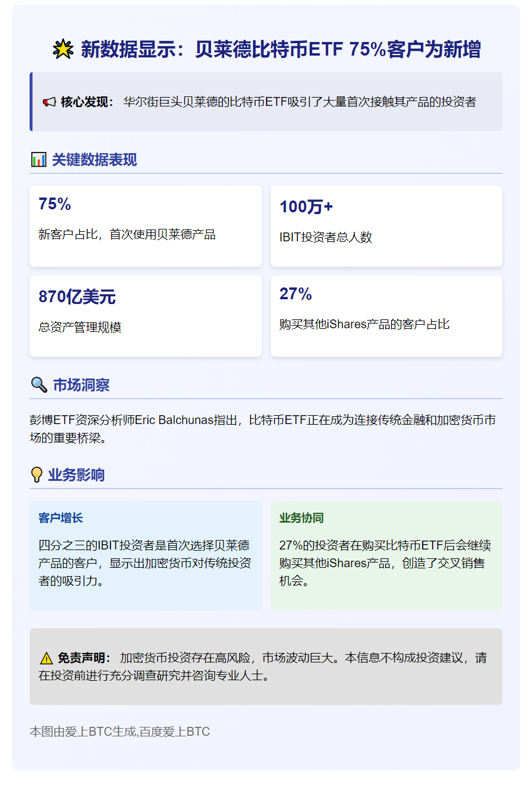Click the 75% figure in the first card
The image size is (532, 789).
click(x=55, y=204)
